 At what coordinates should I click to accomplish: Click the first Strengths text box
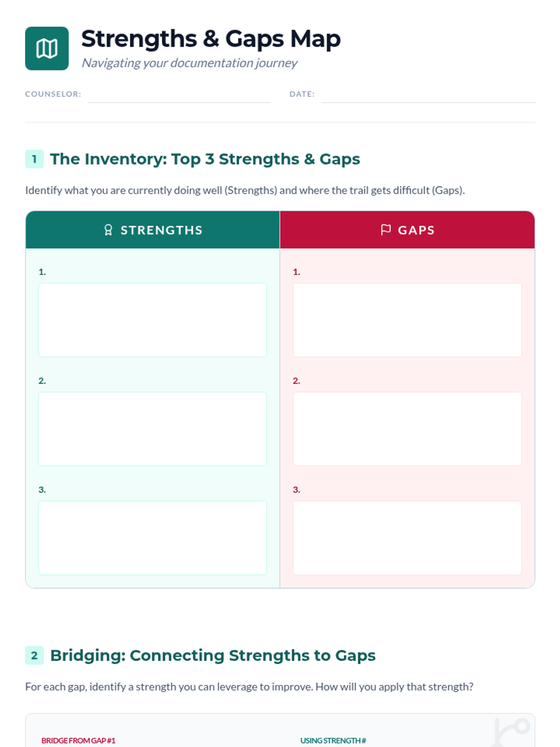click(x=153, y=320)
